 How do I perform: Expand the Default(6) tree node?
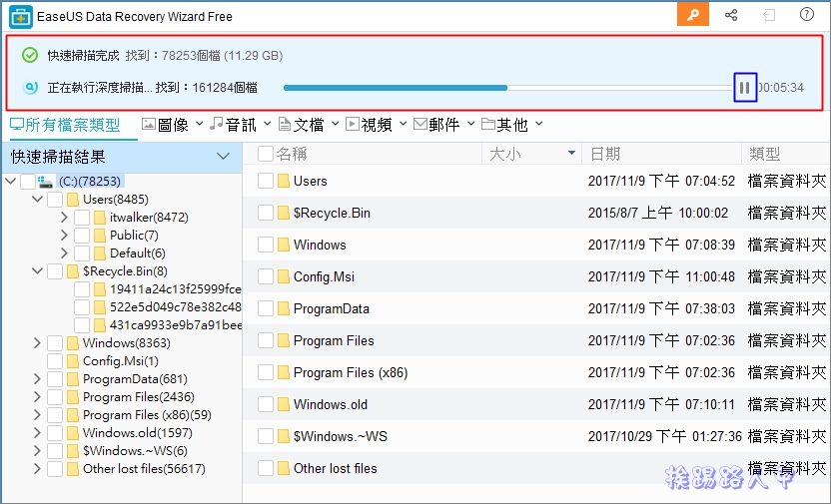(x=64, y=253)
